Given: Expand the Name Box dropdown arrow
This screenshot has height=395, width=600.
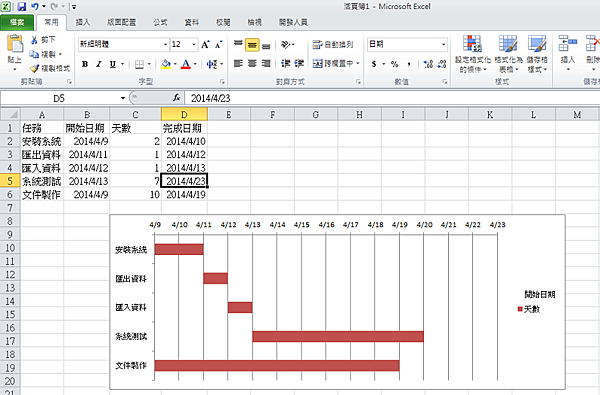Looking at the screenshot, I should click(x=123, y=98).
